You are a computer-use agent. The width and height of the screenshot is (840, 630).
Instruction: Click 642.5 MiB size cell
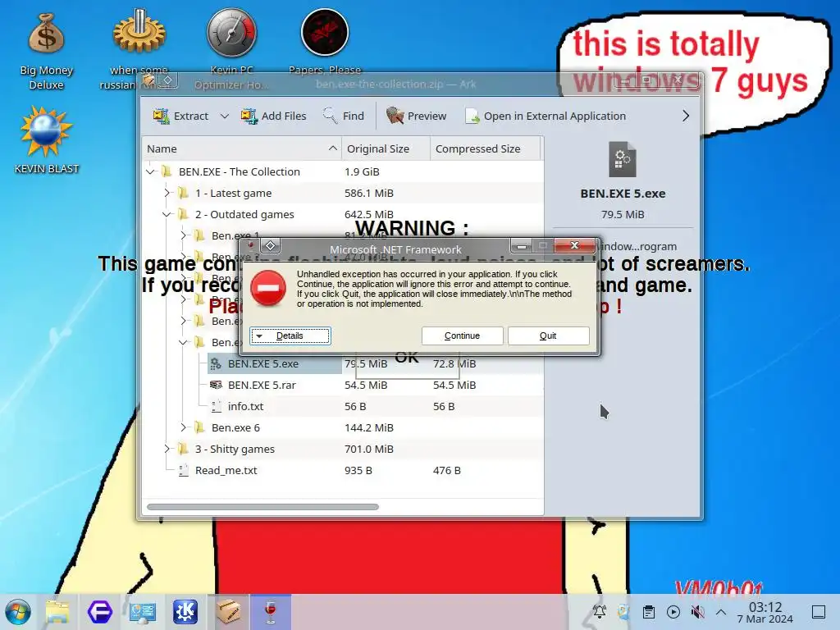point(368,214)
